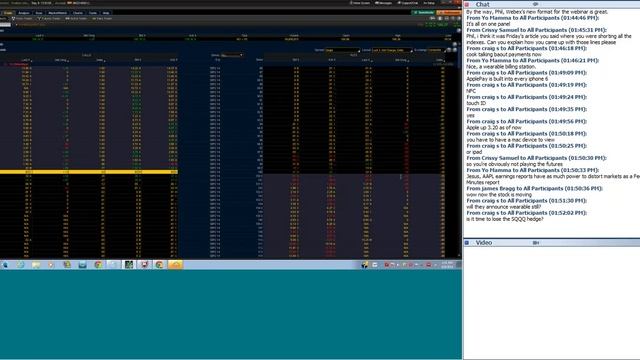Open the Spread Single dropdown

pyautogui.click(x=342, y=50)
